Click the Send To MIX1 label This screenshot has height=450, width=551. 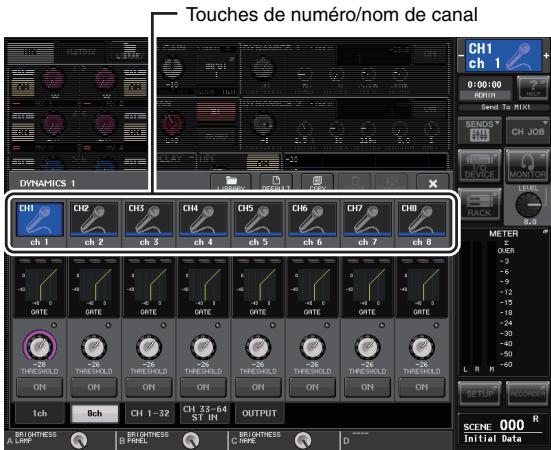[506, 107]
